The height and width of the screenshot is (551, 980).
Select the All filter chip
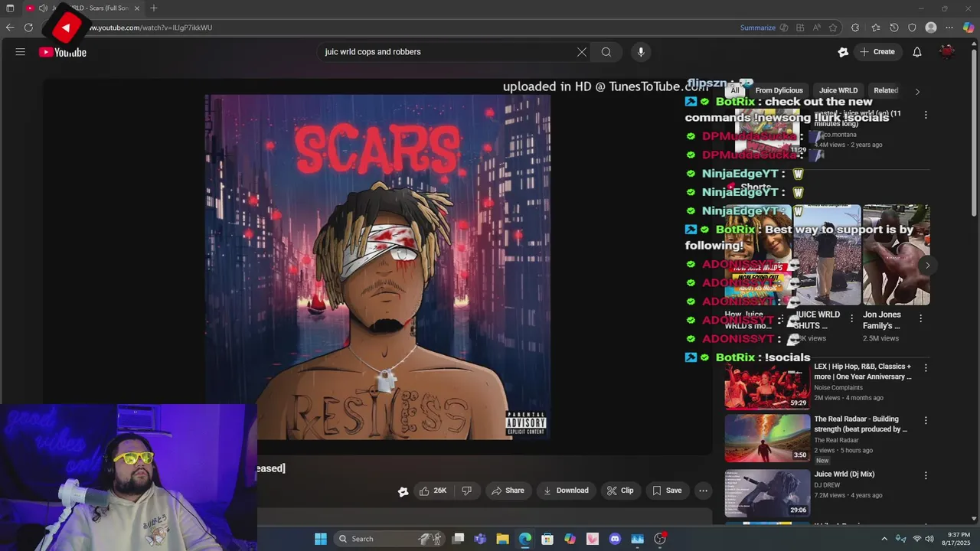[735, 90]
